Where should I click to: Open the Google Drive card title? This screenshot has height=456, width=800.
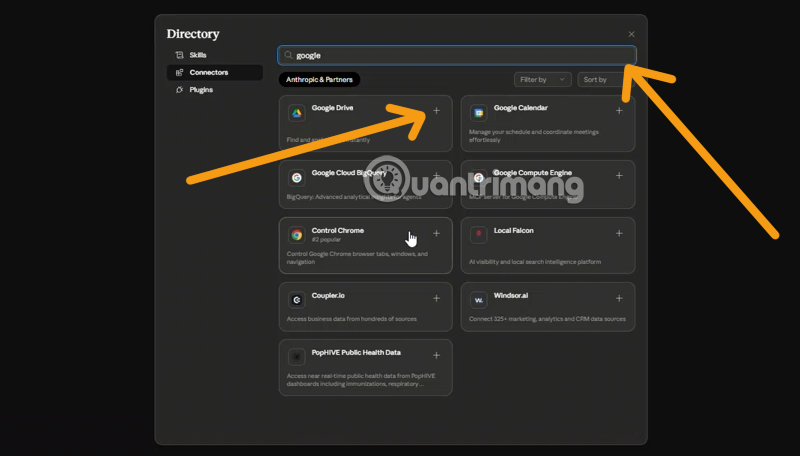coord(332,108)
